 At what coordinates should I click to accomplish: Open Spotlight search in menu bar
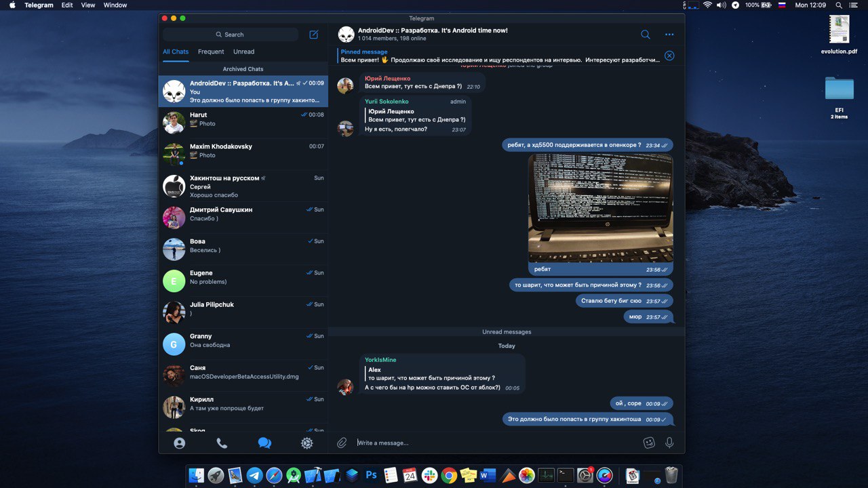(x=840, y=5)
